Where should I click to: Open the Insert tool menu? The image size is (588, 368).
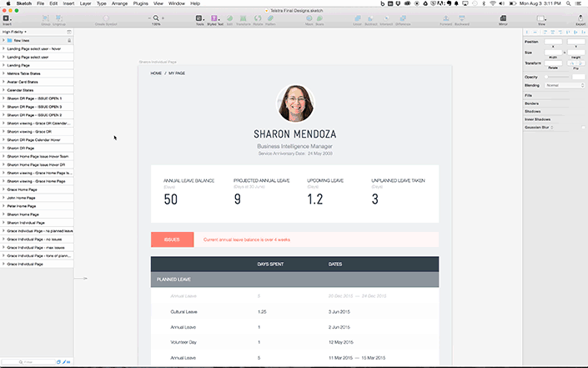click(x=7, y=18)
